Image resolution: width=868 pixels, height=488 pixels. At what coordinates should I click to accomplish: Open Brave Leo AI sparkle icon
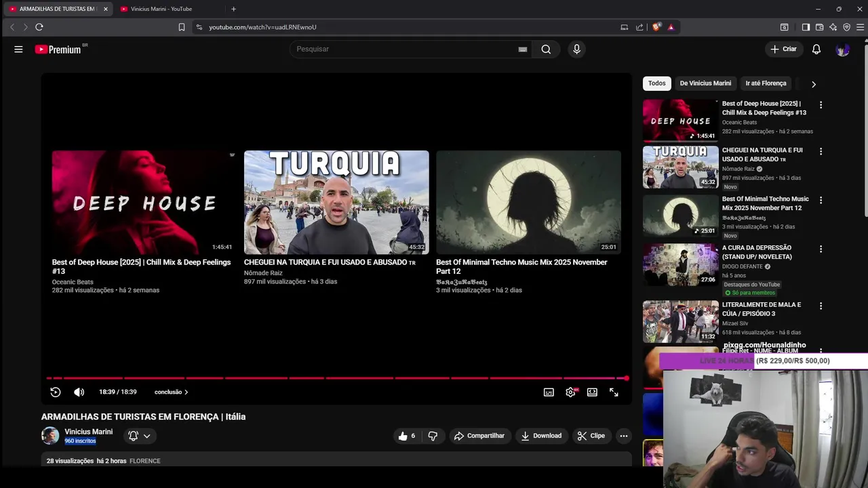pos(833,27)
